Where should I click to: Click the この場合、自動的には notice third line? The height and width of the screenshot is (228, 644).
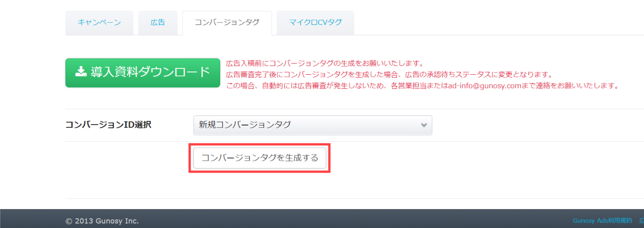[x=422, y=86]
